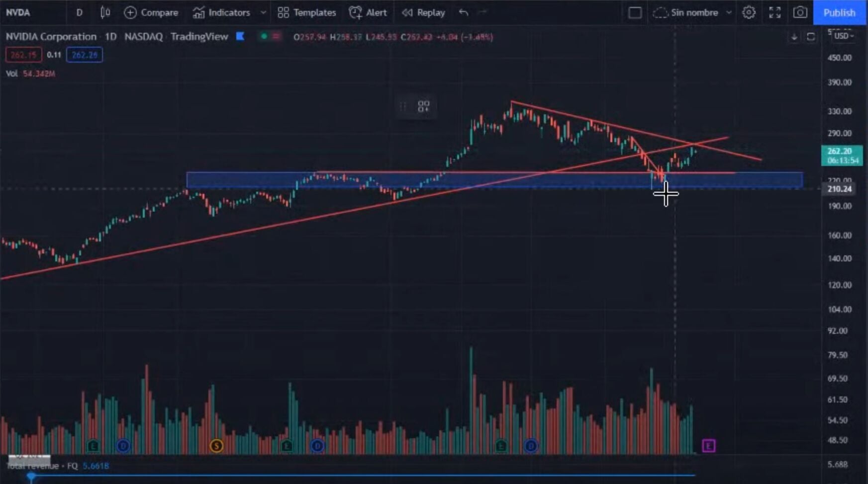Click the undo arrow

[464, 12]
